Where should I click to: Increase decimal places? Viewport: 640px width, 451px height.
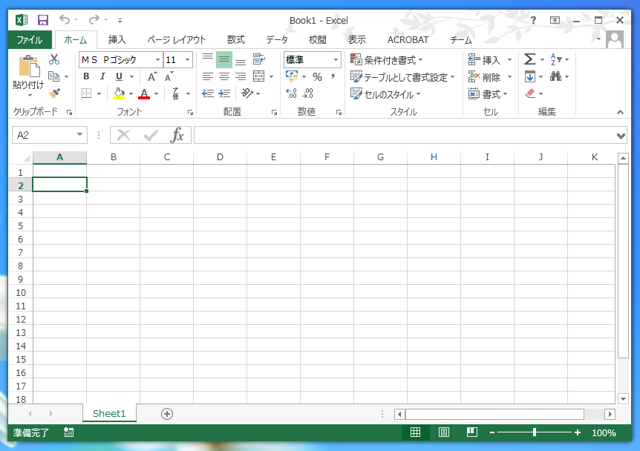[291, 93]
